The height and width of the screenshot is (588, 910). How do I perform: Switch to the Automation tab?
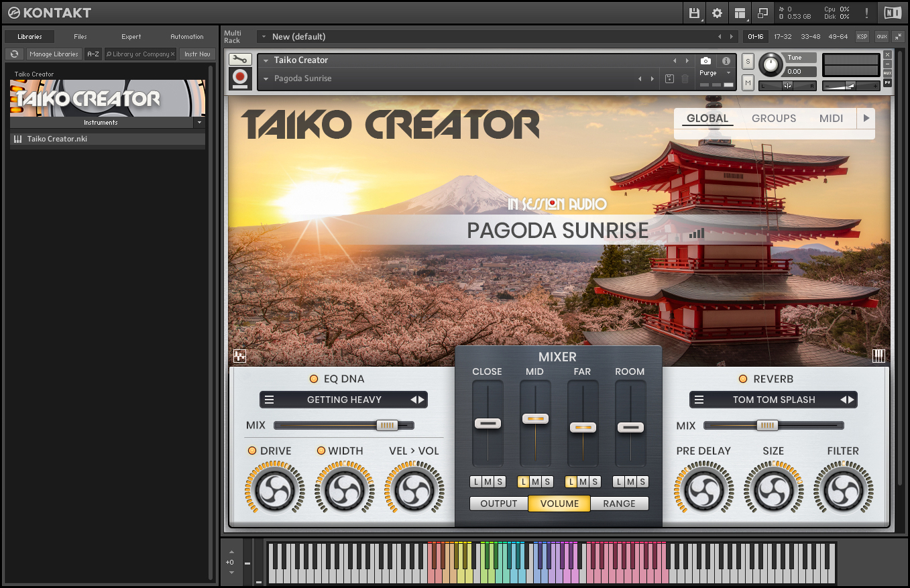(187, 37)
